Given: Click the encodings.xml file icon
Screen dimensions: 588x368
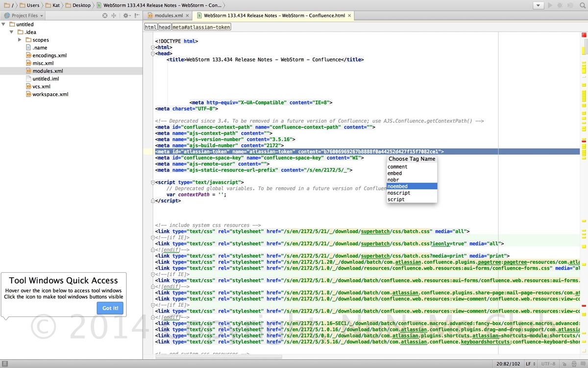Looking at the screenshot, I should click(28, 55).
